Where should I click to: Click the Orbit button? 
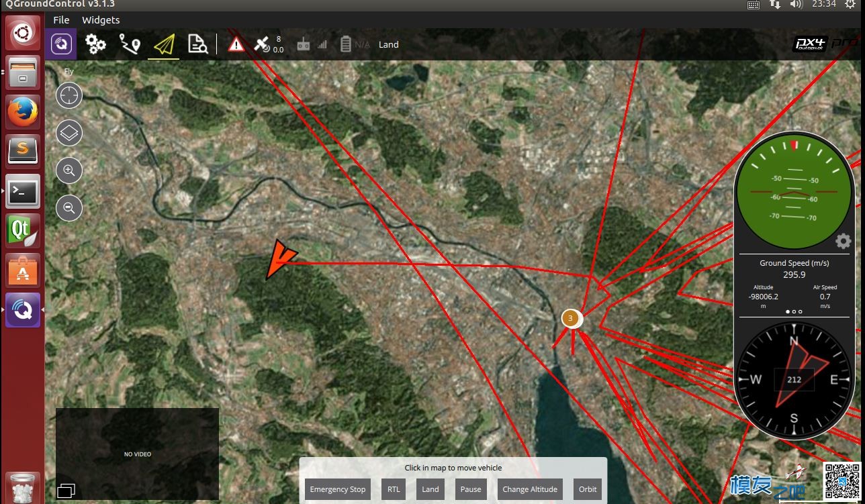588,489
